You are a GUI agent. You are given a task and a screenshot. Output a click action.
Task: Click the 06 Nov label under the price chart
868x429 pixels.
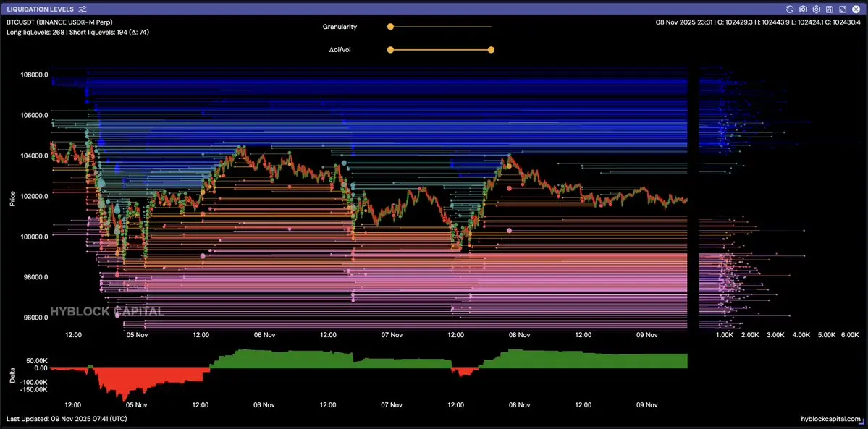click(265, 335)
